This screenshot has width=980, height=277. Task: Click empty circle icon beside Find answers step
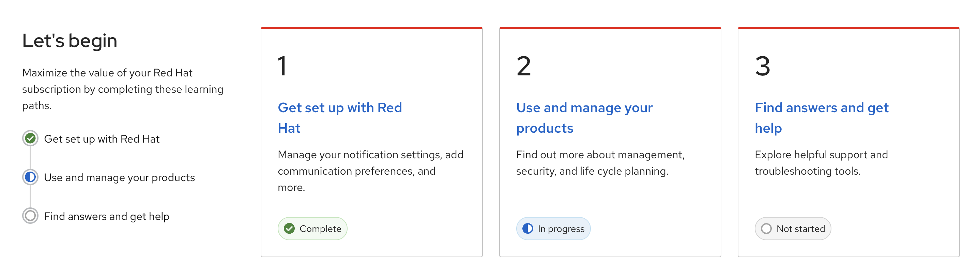click(30, 216)
